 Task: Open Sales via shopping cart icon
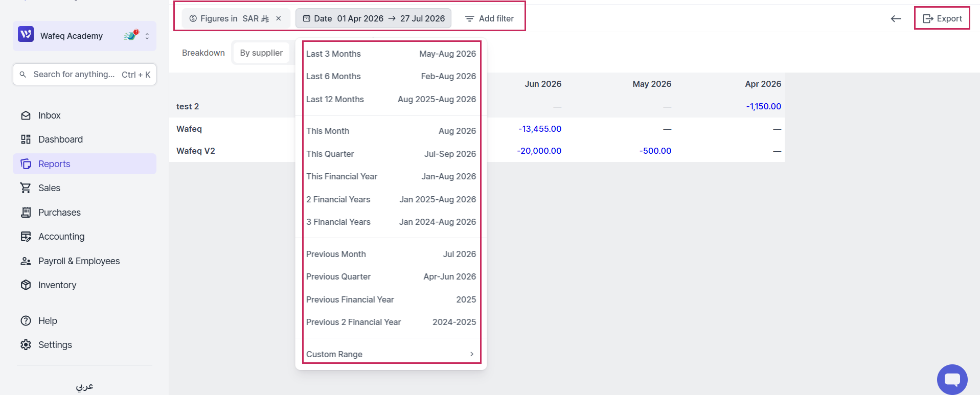click(x=26, y=188)
